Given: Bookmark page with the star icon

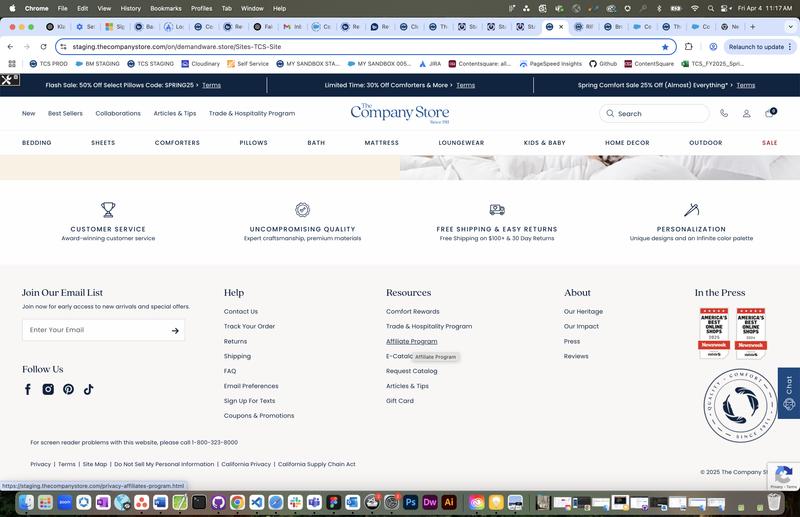Looking at the screenshot, I should pos(665,47).
